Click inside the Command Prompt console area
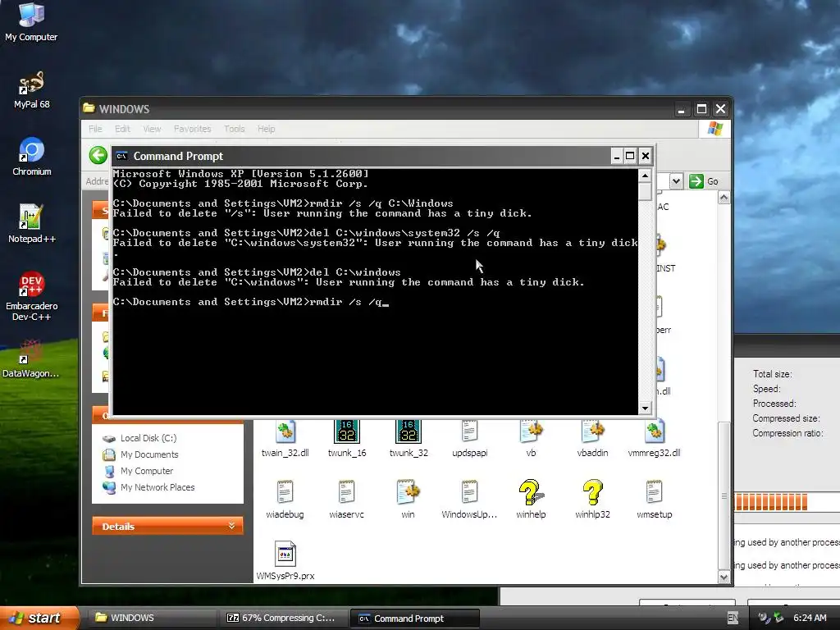 [375, 292]
